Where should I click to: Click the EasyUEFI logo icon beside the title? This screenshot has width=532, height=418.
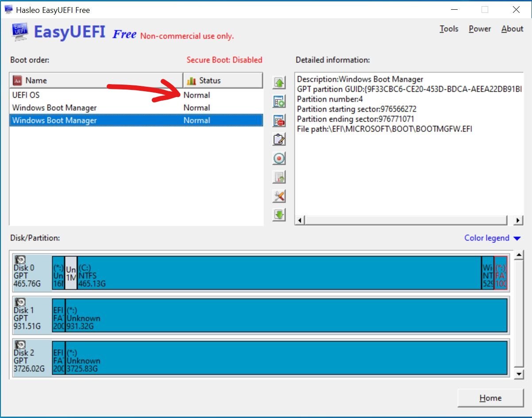[20, 32]
